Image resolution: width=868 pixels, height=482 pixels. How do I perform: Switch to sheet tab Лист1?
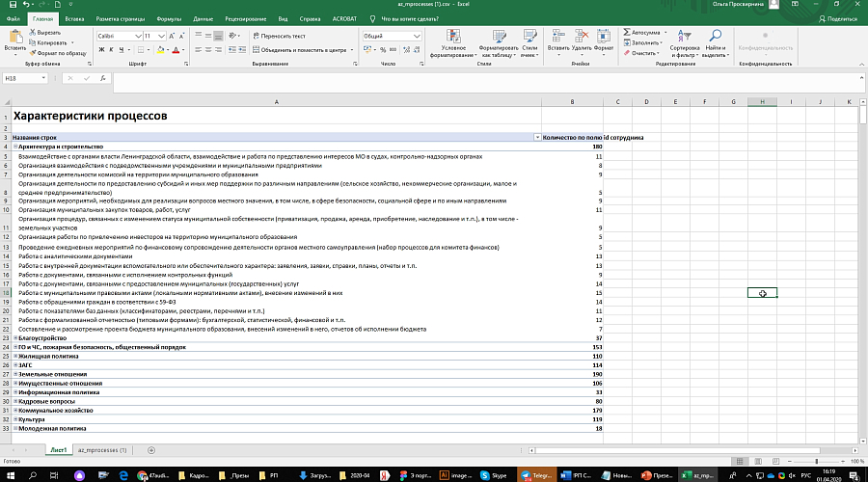point(59,450)
